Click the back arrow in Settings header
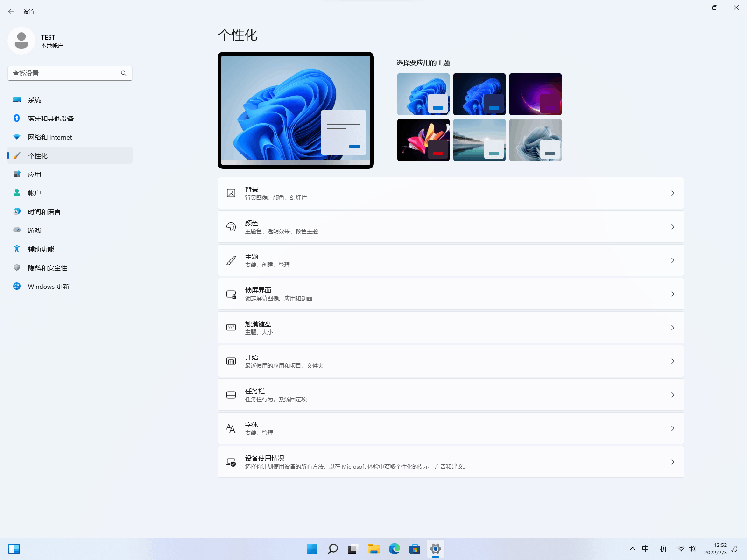 tap(11, 11)
